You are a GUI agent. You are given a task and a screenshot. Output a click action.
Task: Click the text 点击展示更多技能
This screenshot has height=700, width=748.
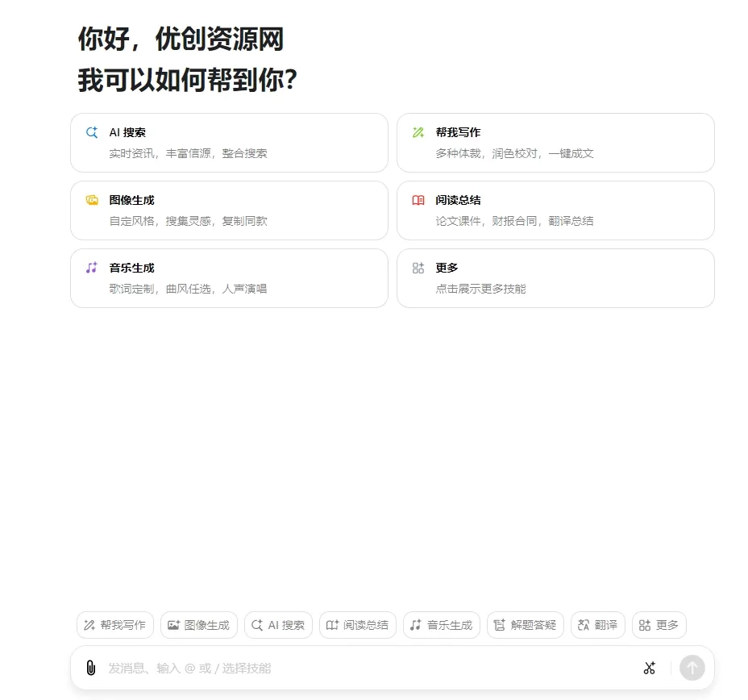click(480, 289)
